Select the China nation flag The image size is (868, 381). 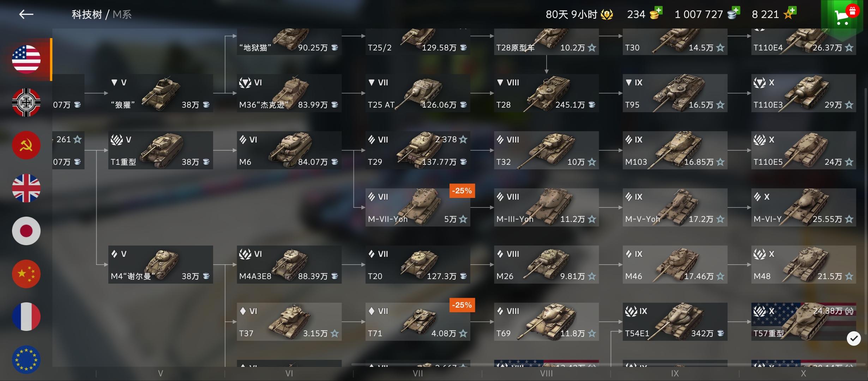26,274
